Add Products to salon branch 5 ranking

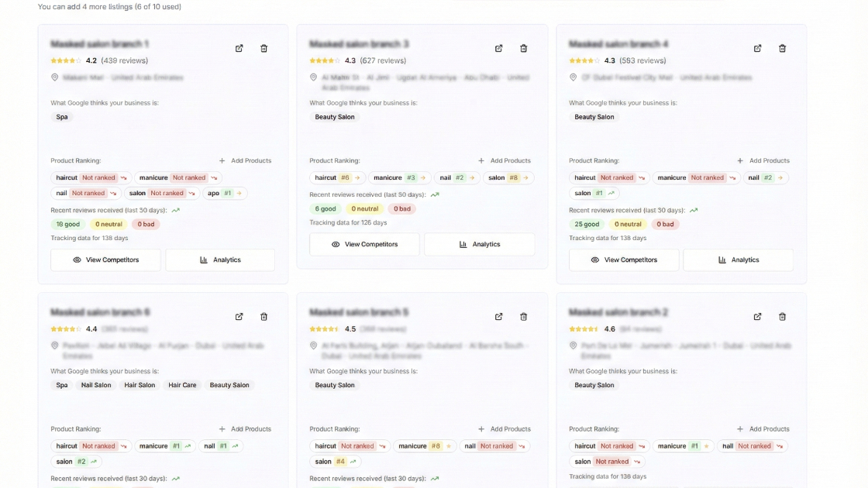(505, 429)
